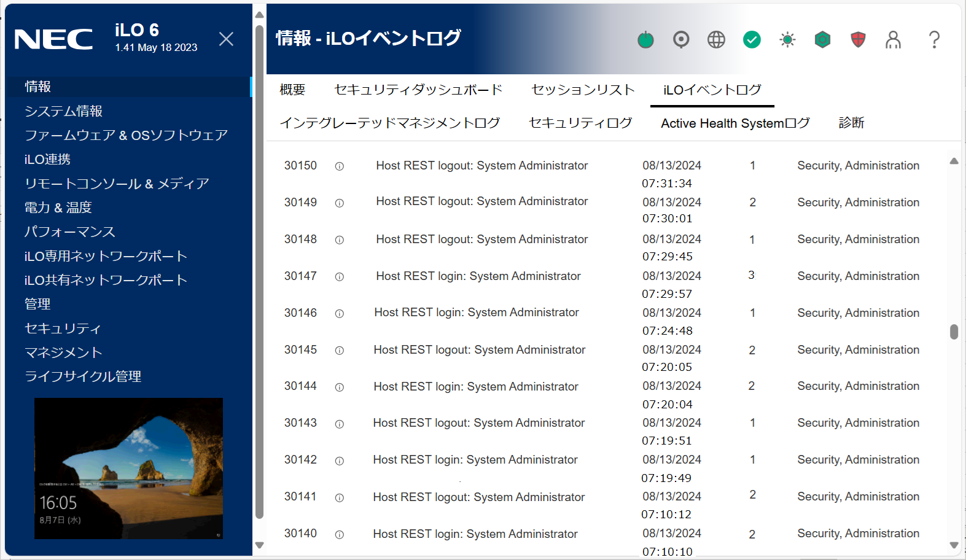Click the green hexagon status icon
The image size is (966, 560).
822,40
